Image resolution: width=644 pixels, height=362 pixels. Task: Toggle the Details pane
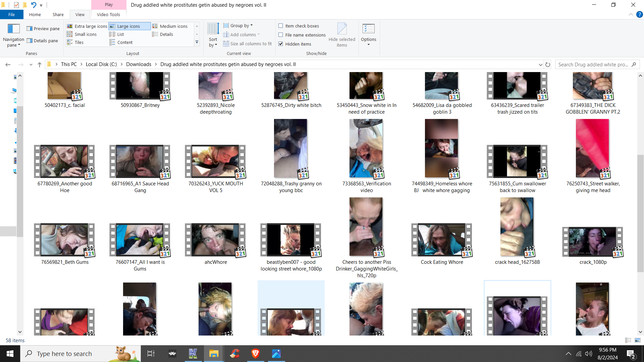pos(42,41)
